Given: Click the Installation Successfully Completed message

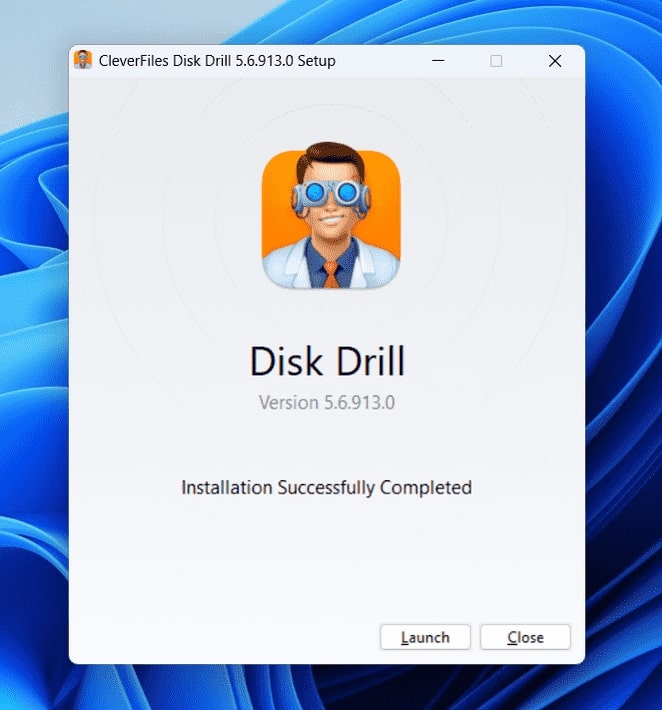Looking at the screenshot, I should (x=326, y=488).
